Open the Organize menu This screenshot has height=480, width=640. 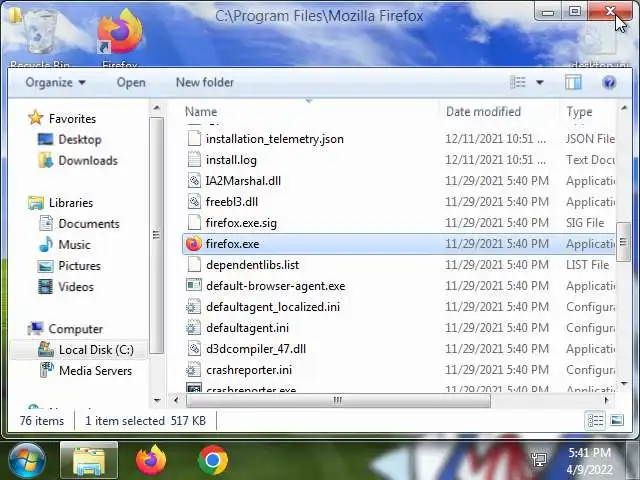coord(56,82)
